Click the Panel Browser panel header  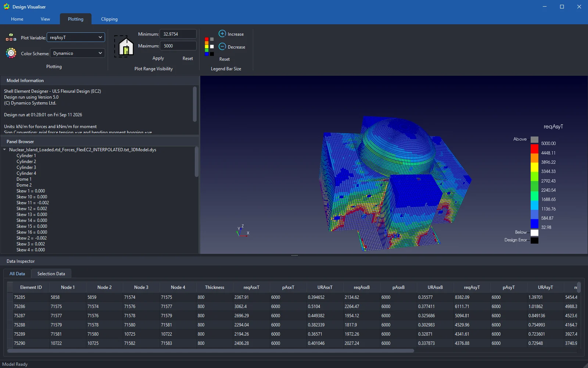(100, 142)
